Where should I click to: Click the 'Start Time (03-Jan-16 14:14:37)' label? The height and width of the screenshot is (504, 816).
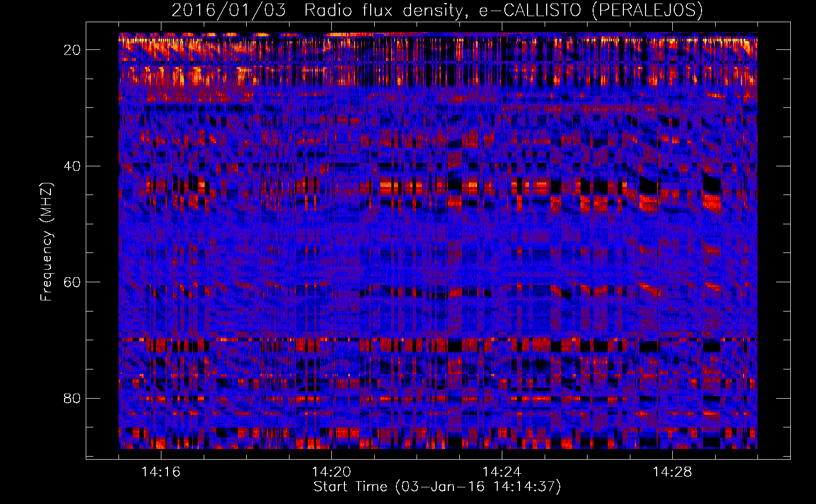pyautogui.click(x=437, y=487)
